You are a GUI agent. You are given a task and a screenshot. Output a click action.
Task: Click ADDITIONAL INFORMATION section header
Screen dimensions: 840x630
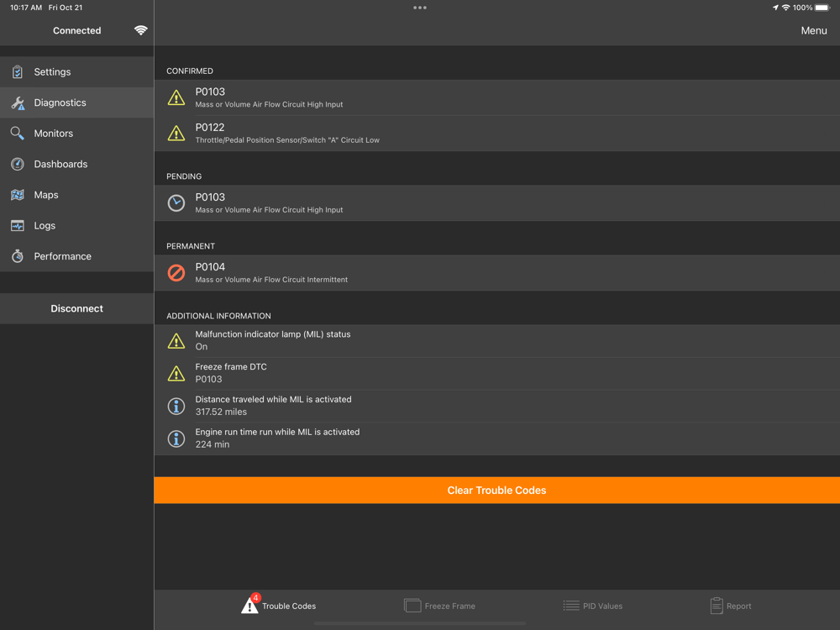(x=218, y=316)
